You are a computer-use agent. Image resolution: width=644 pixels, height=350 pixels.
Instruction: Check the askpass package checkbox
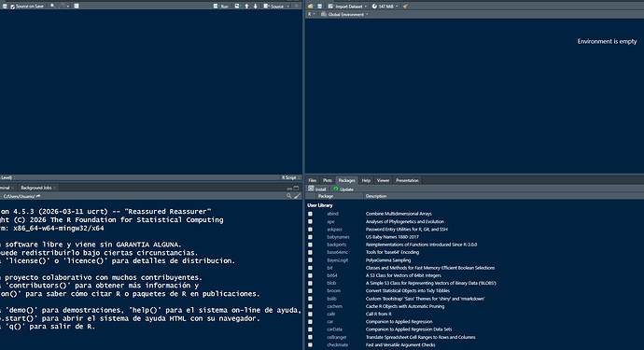click(310, 230)
